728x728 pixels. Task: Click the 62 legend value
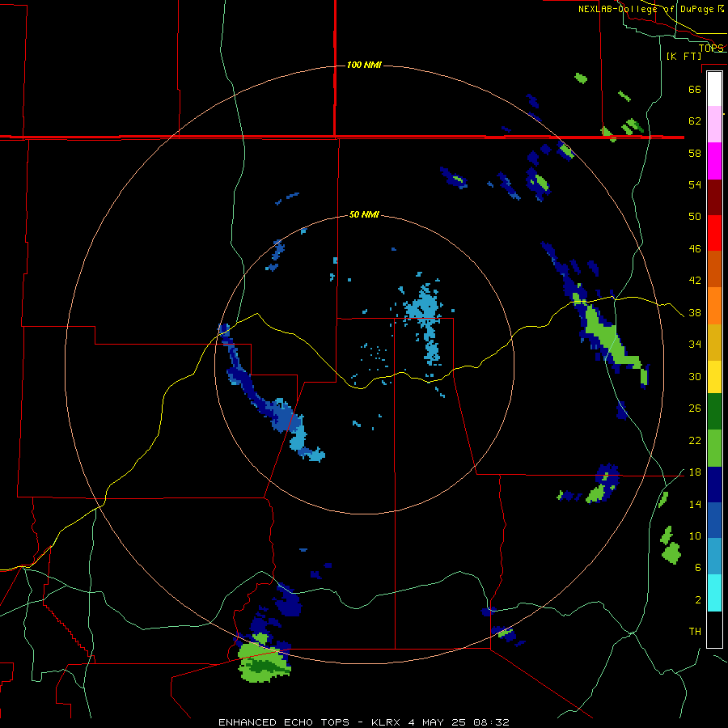coord(695,121)
